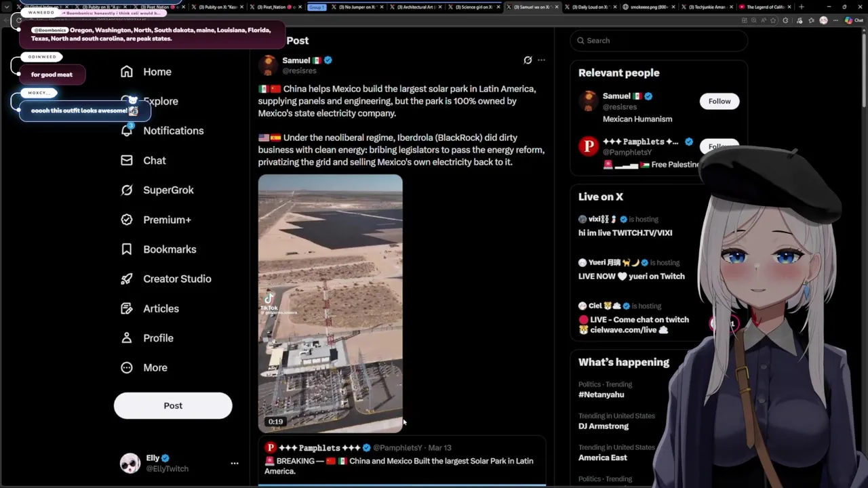868x488 pixels.
Task: Follow Samuel in Relevant people
Action: click(x=719, y=101)
